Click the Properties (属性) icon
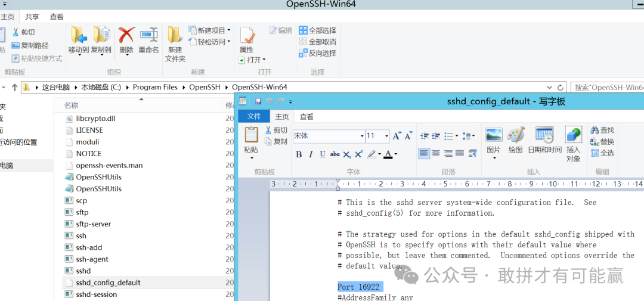The image size is (644, 301). pos(247,35)
